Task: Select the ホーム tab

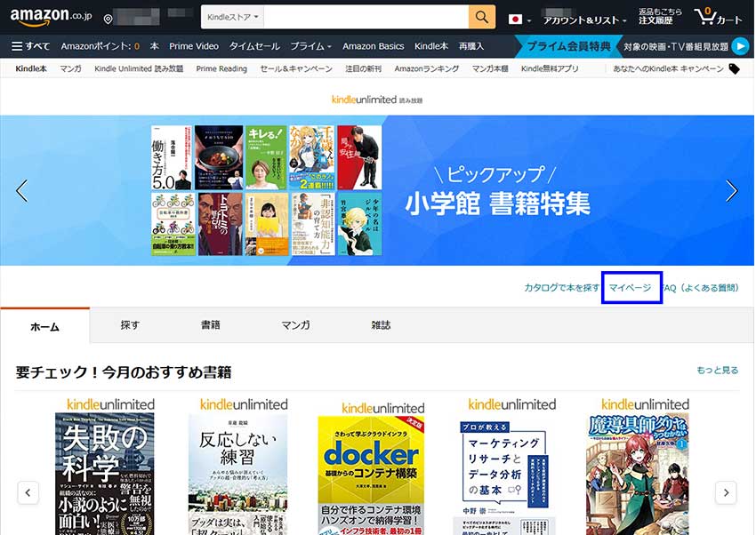Action: pyautogui.click(x=44, y=326)
